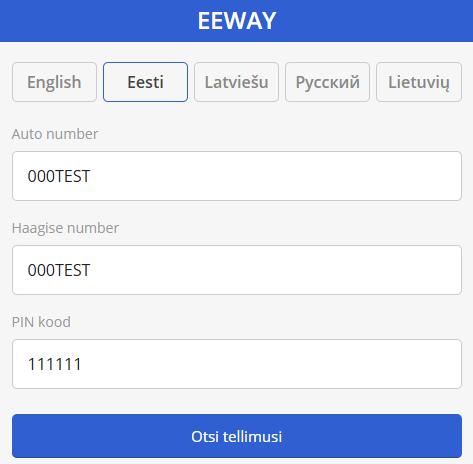Pick the Russian language option

tap(327, 82)
